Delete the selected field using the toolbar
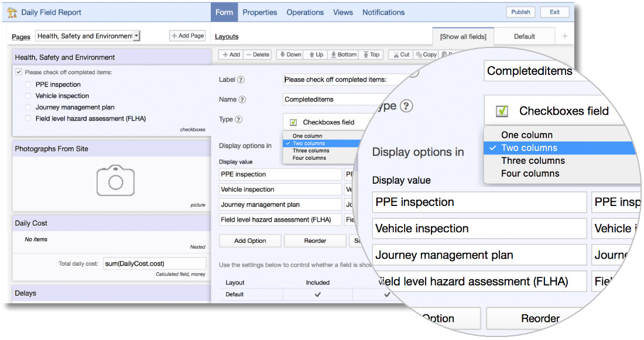Viewport: 644px width, 340px height. tap(258, 54)
